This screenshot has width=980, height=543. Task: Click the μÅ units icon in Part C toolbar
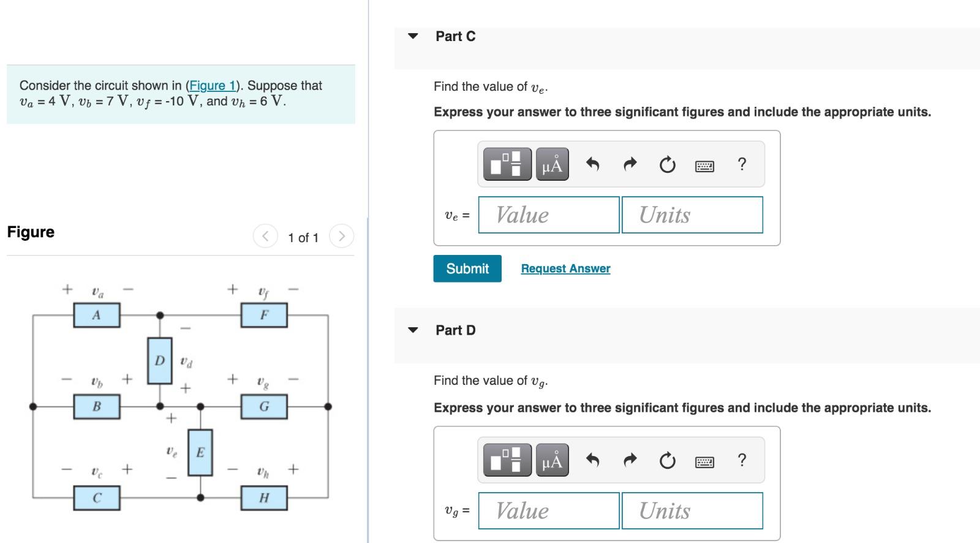[x=551, y=164]
